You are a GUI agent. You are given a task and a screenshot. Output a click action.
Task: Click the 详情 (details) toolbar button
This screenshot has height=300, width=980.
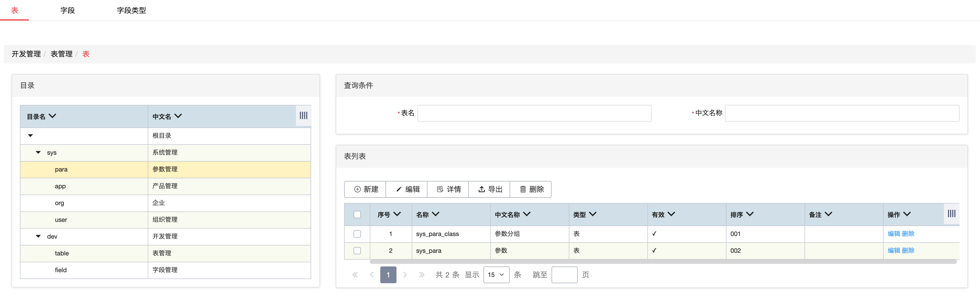448,189
